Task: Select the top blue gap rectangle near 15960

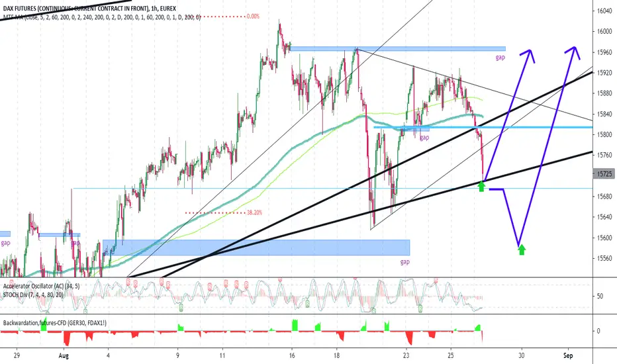Action: 397,49
